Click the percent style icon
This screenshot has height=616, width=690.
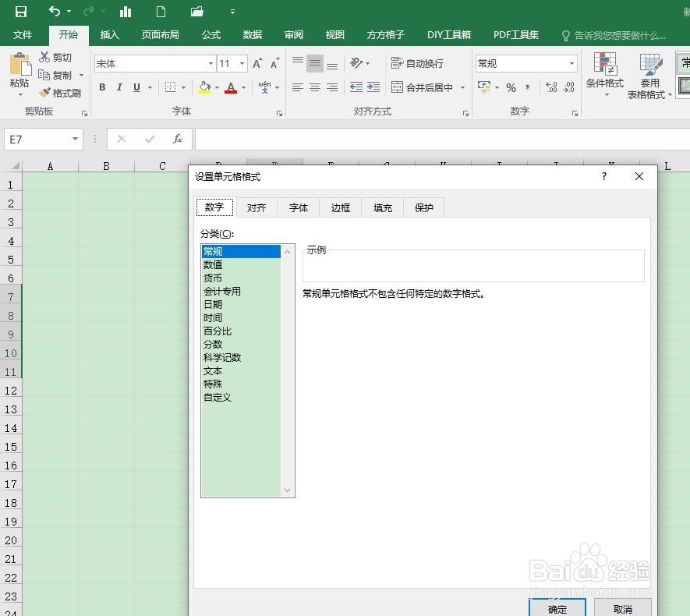511,87
